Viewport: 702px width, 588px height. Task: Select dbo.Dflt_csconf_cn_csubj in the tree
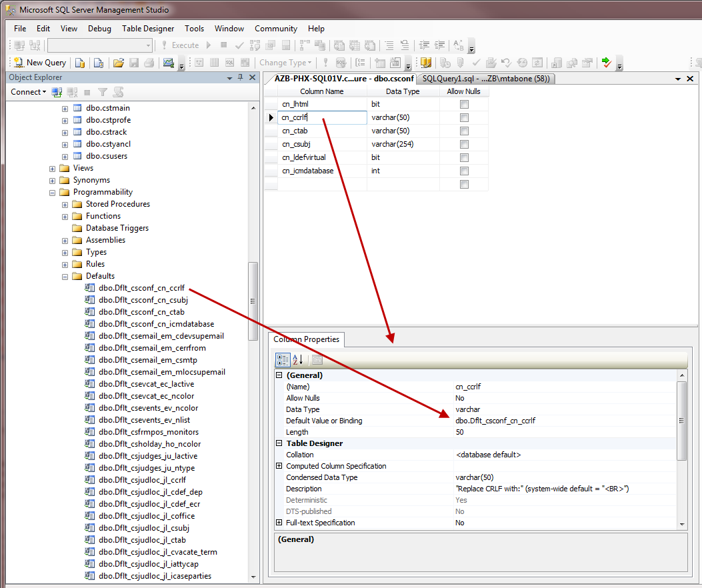[x=143, y=300]
